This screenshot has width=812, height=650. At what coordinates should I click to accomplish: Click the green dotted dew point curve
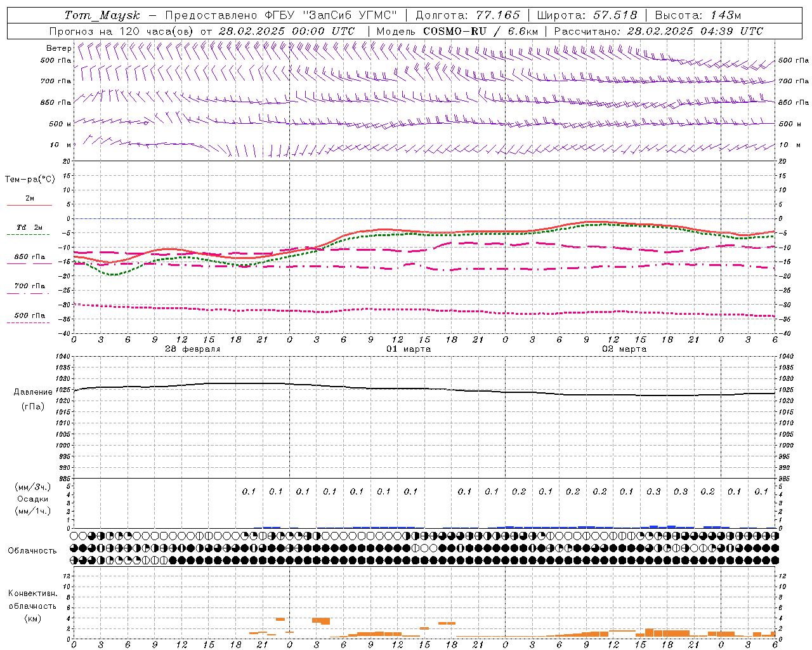[x=381, y=235]
